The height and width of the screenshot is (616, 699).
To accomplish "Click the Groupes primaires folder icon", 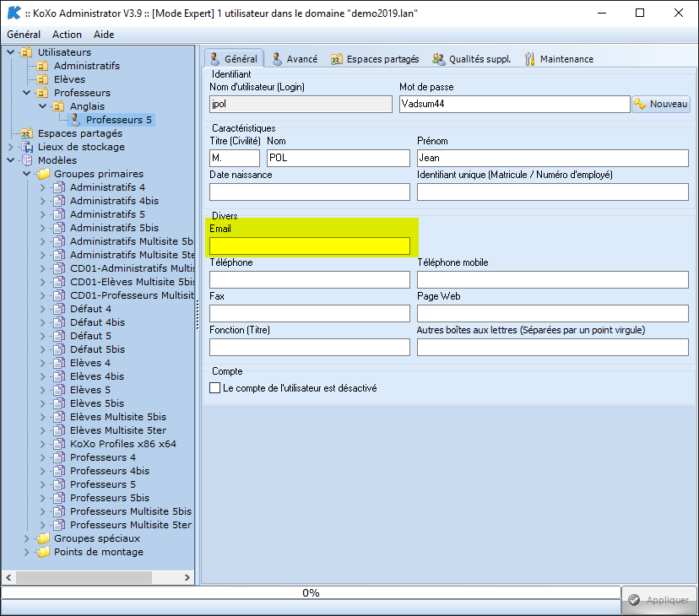I will click(x=43, y=174).
